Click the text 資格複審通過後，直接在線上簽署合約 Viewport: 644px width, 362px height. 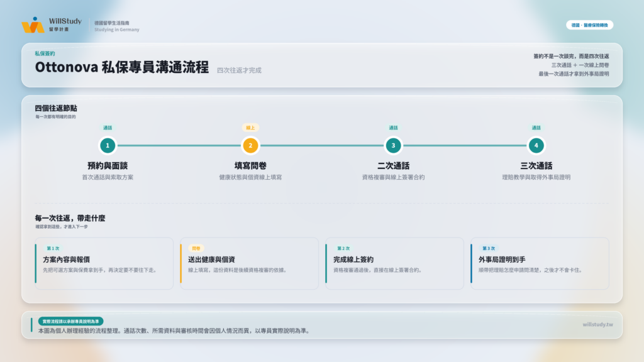pos(377,270)
